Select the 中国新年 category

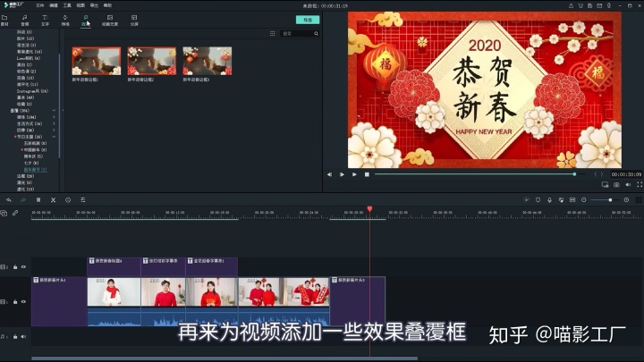coord(35,150)
